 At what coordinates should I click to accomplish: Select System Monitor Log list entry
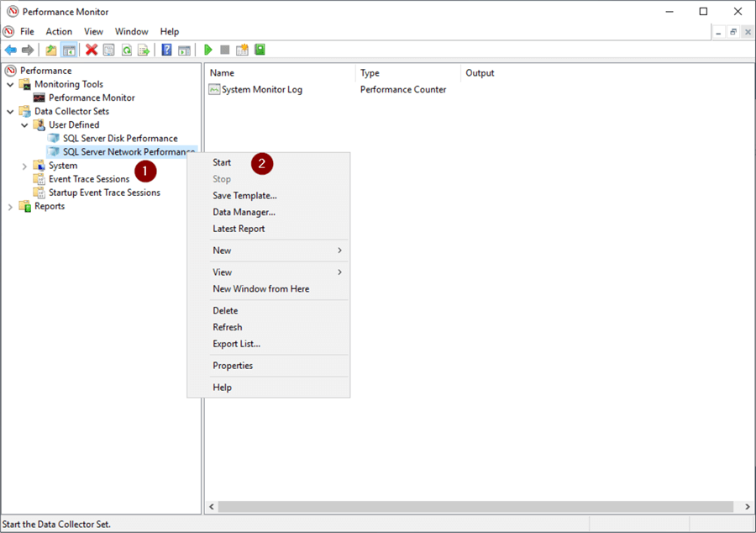tap(261, 90)
